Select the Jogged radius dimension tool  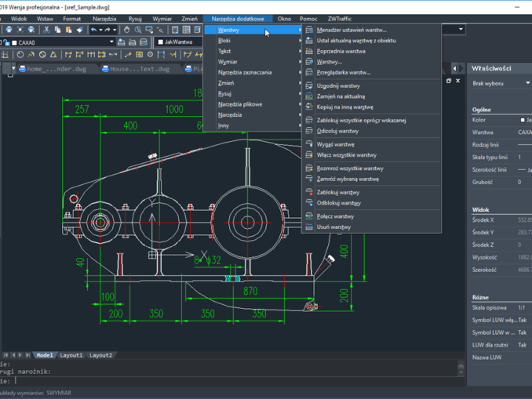tap(31, 55)
